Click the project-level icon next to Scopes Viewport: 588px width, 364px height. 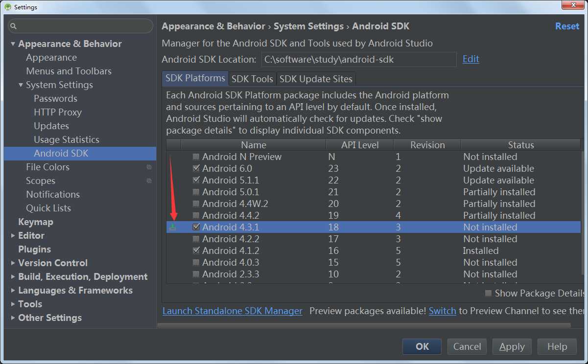(x=149, y=181)
